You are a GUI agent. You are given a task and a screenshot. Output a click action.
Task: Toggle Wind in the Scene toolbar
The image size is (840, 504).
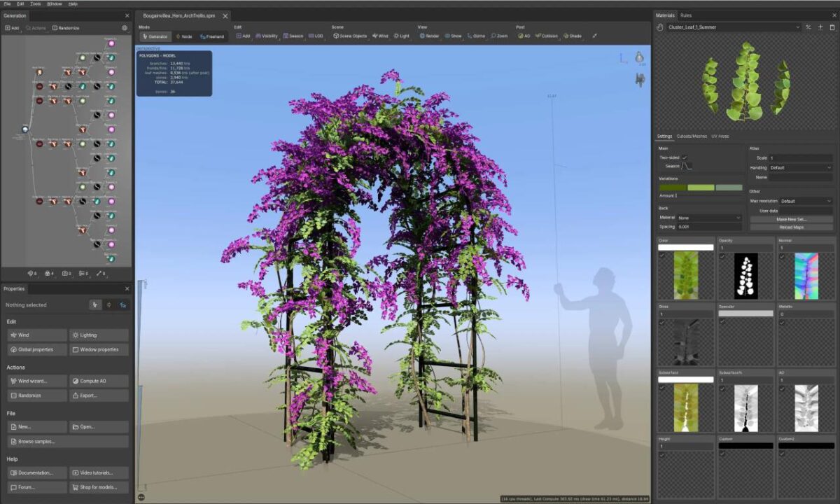pyautogui.click(x=381, y=36)
